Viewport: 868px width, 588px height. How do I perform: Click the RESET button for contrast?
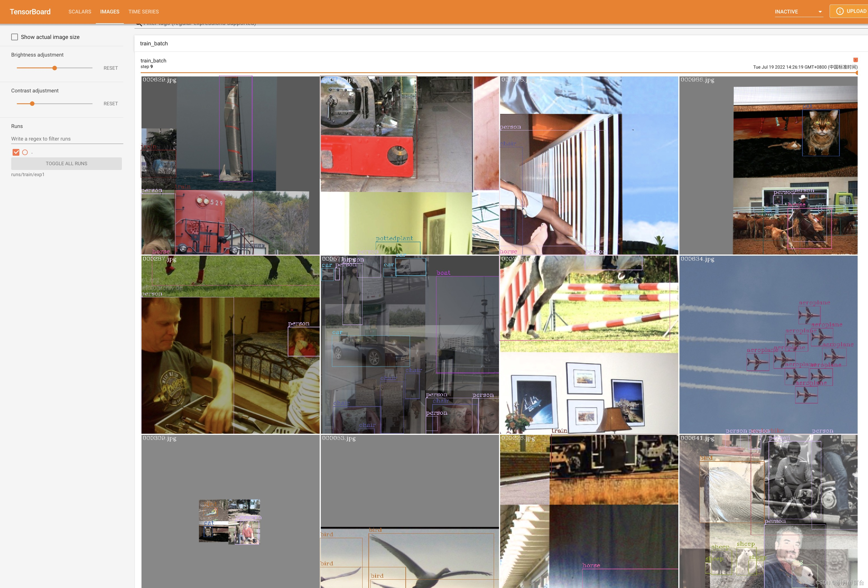point(110,103)
